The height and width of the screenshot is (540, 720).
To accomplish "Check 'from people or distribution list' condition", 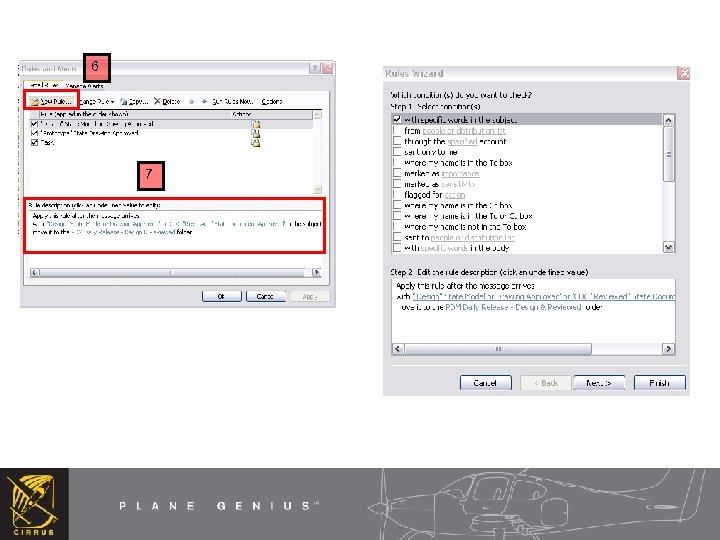I will (397, 130).
